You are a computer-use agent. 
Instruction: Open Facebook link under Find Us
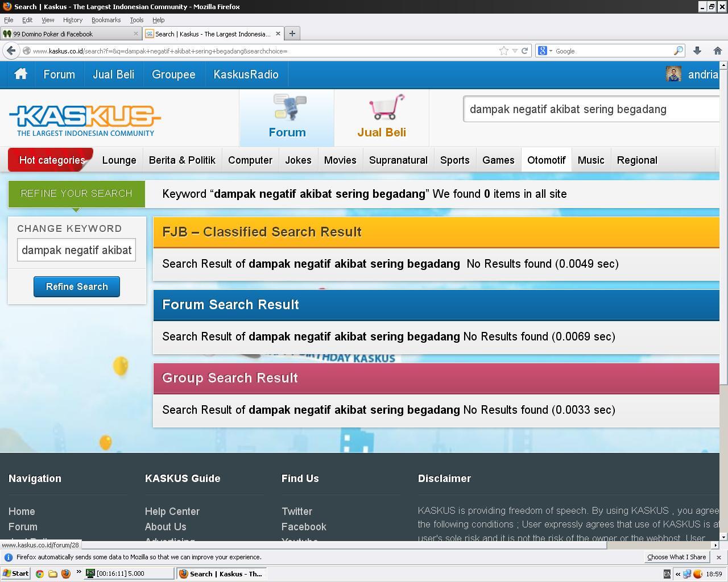304,527
